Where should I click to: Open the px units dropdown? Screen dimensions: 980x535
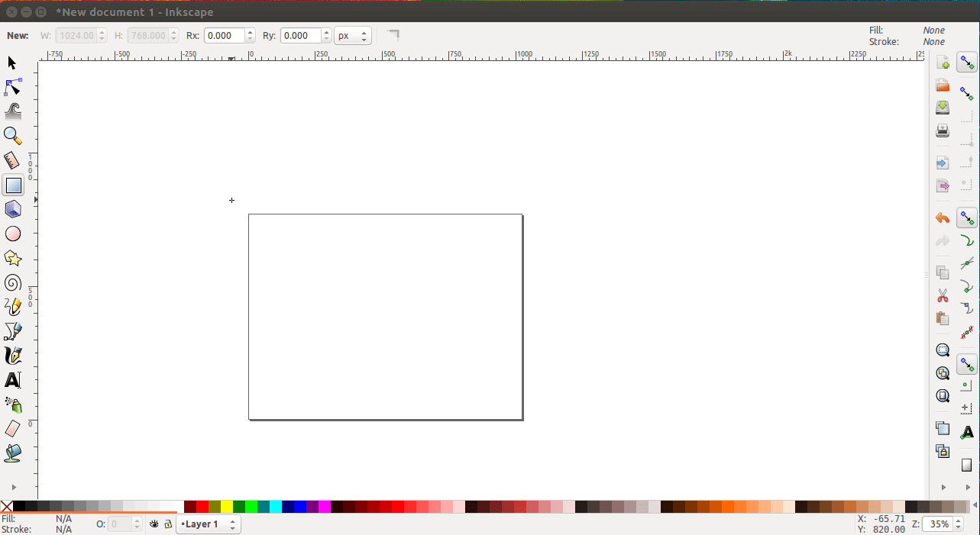(352, 36)
